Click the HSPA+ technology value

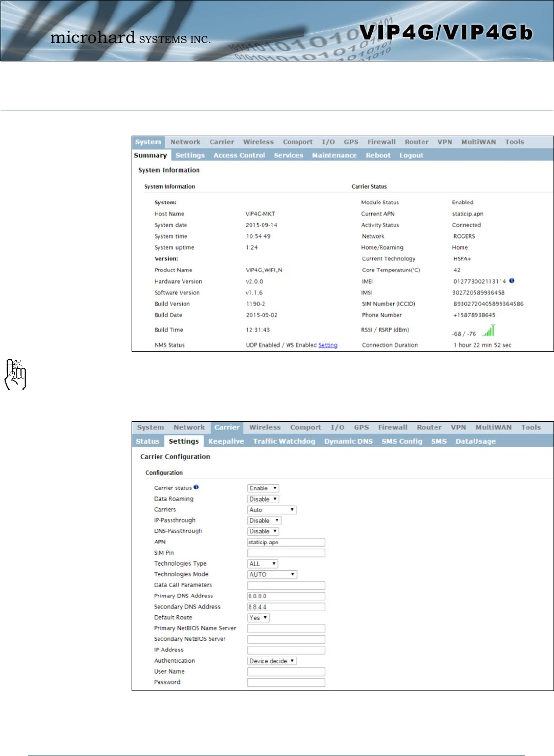[x=462, y=258]
